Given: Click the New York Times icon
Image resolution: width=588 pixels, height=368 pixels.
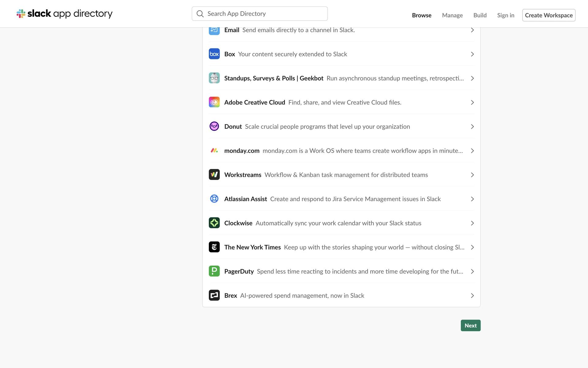Looking at the screenshot, I should (x=214, y=247).
